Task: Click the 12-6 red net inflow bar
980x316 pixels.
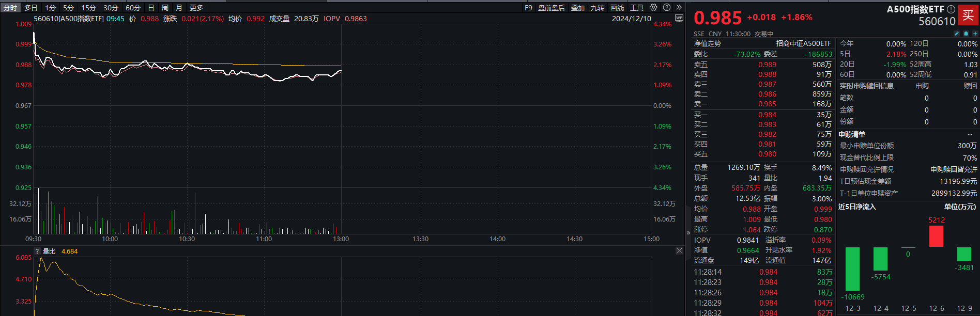Action: tap(936, 236)
